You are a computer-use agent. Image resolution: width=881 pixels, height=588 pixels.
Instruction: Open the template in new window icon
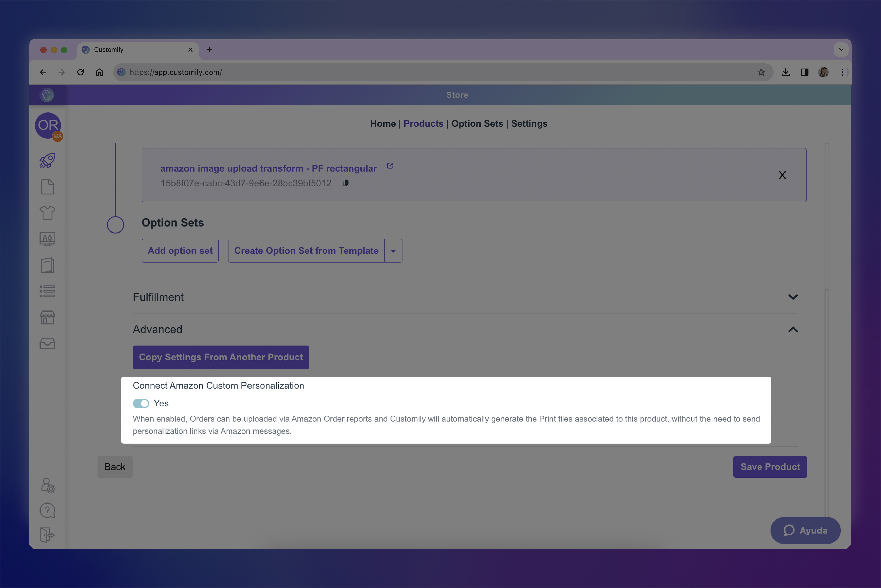pyautogui.click(x=390, y=166)
